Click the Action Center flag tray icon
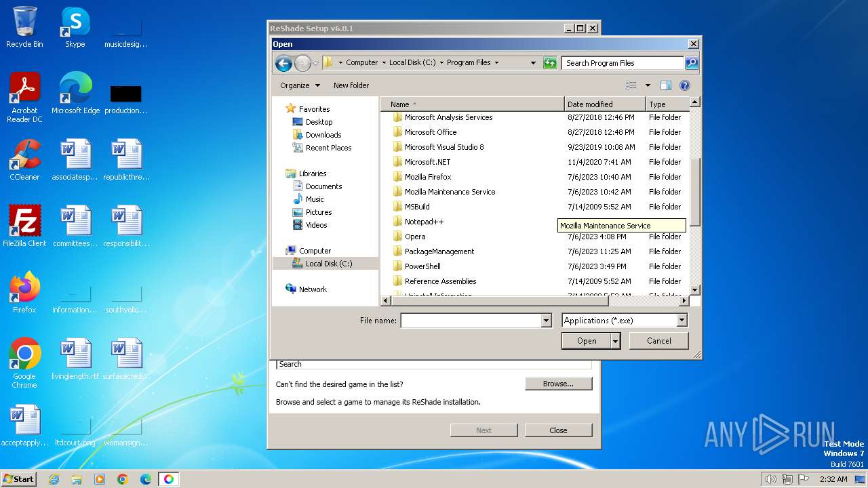 [x=803, y=479]
